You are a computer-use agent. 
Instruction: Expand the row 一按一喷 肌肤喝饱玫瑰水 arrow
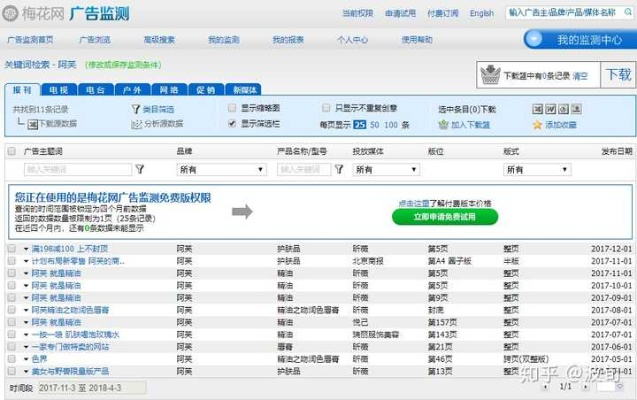coord(26,335)
